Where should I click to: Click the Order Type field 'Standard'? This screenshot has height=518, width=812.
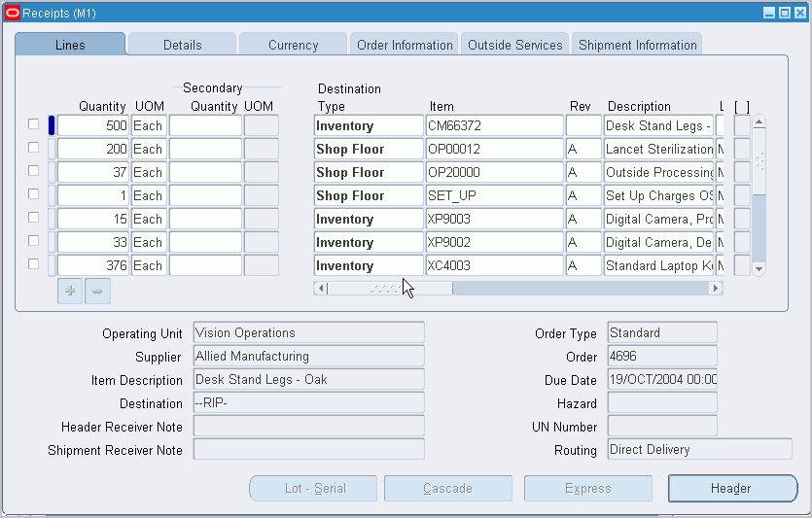(662, 332)
